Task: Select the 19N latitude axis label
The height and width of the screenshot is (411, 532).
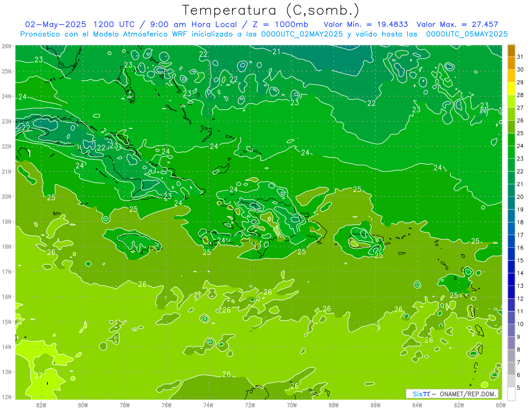Action: [6, 221]
